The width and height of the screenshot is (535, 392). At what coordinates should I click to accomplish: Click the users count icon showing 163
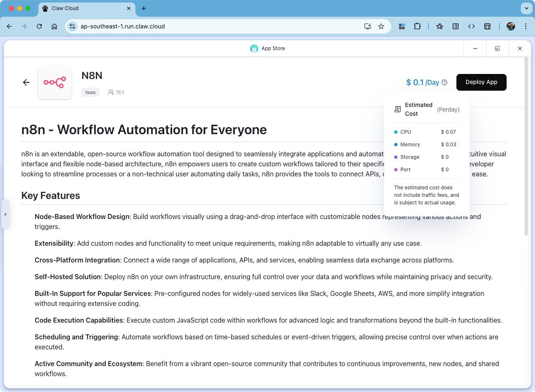pos(111,92)
